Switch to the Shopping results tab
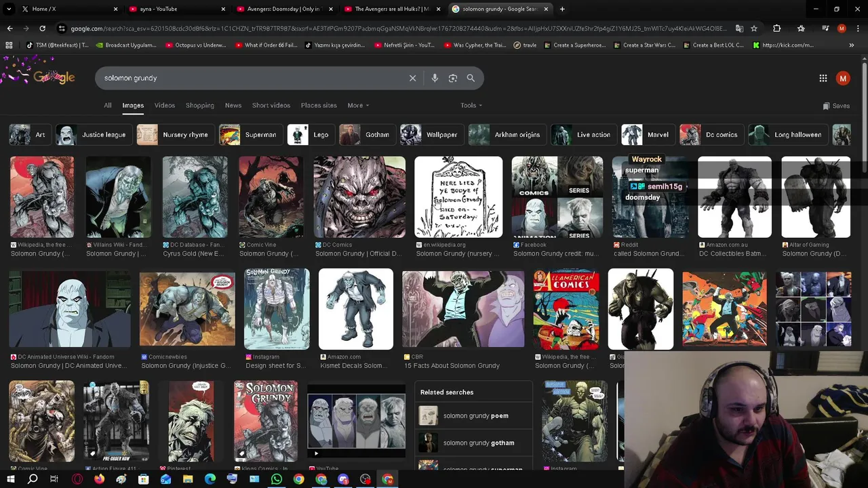Image resolution: width=868 pixels, height=488 pixels. click(200, 105)
